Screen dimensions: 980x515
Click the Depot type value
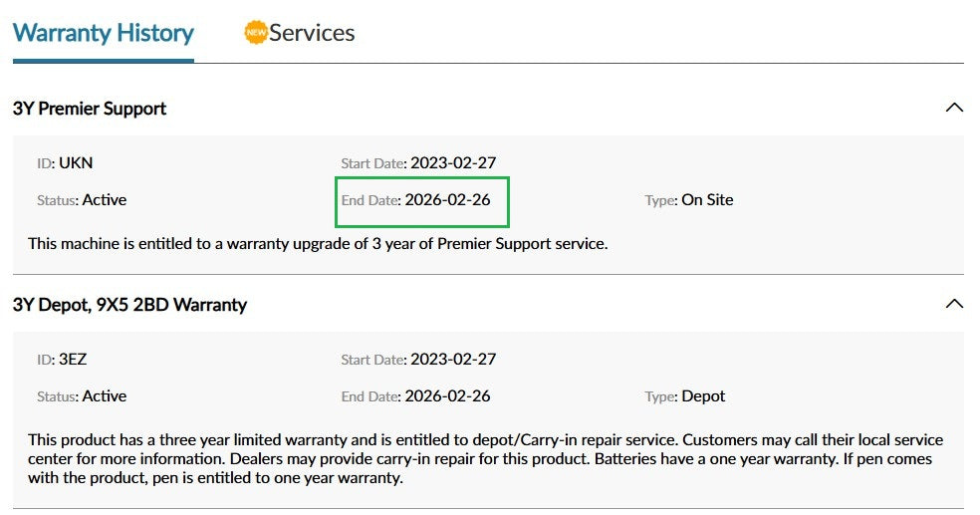pos(703,396)
